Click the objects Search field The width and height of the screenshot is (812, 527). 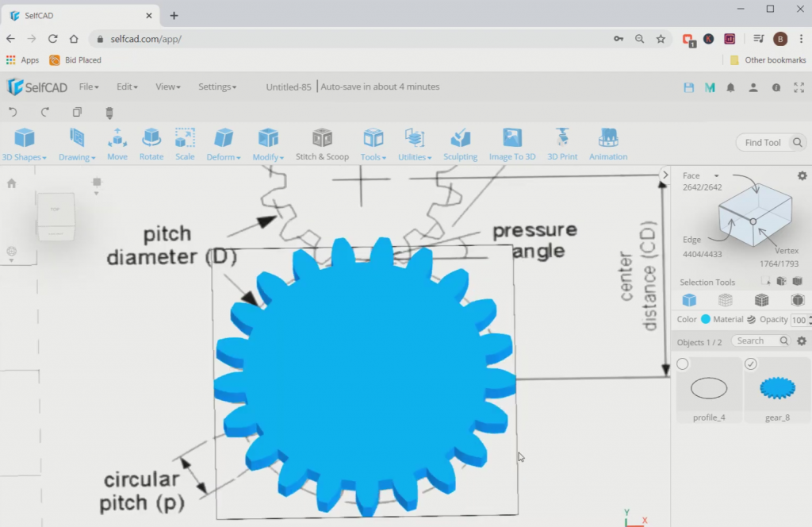(760, 340)
